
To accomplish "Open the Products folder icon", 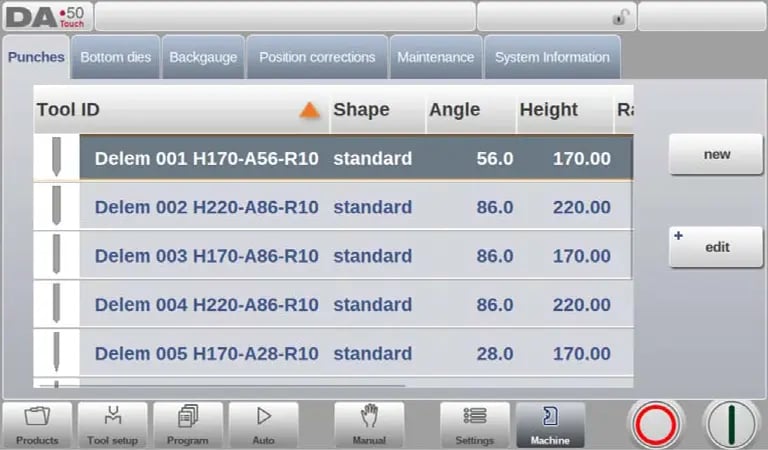I will [37, 425].
